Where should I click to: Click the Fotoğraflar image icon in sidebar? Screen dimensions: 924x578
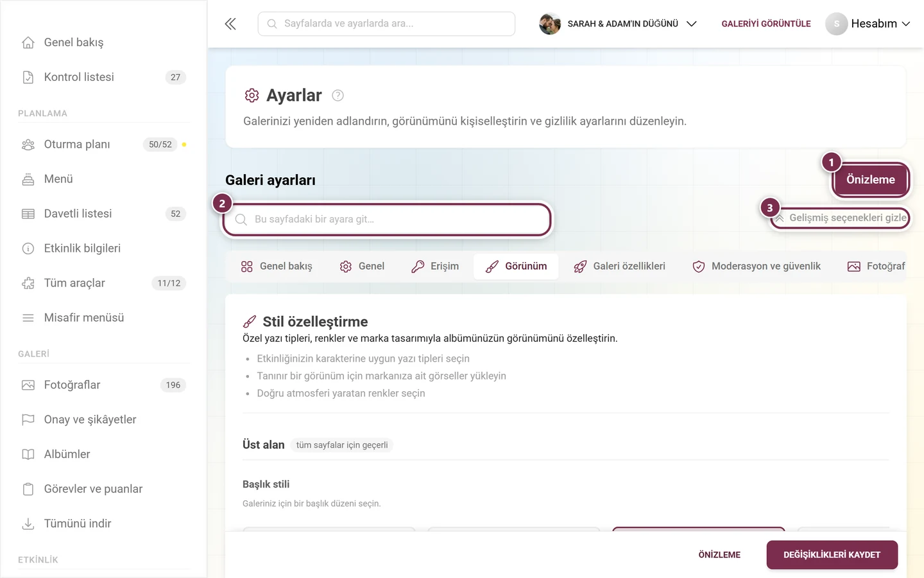click(x=28, y=385)
